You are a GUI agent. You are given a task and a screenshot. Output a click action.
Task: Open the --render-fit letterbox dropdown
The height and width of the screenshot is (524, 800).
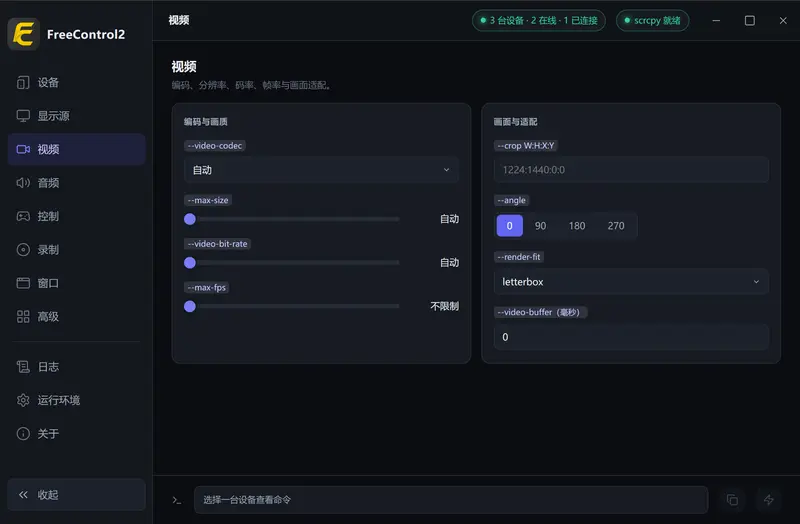[631, 282]
